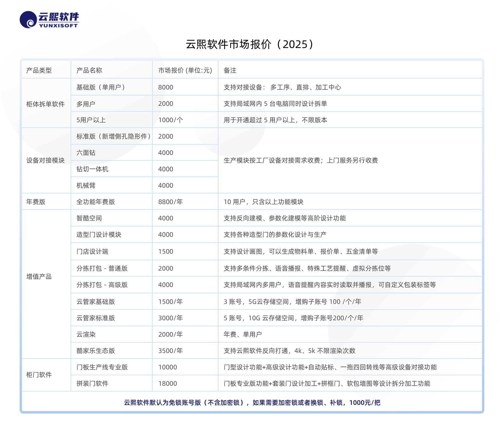
Task: Click the 8000 price for 基础版
Action: pyautogui.click(x=166, y=87)
